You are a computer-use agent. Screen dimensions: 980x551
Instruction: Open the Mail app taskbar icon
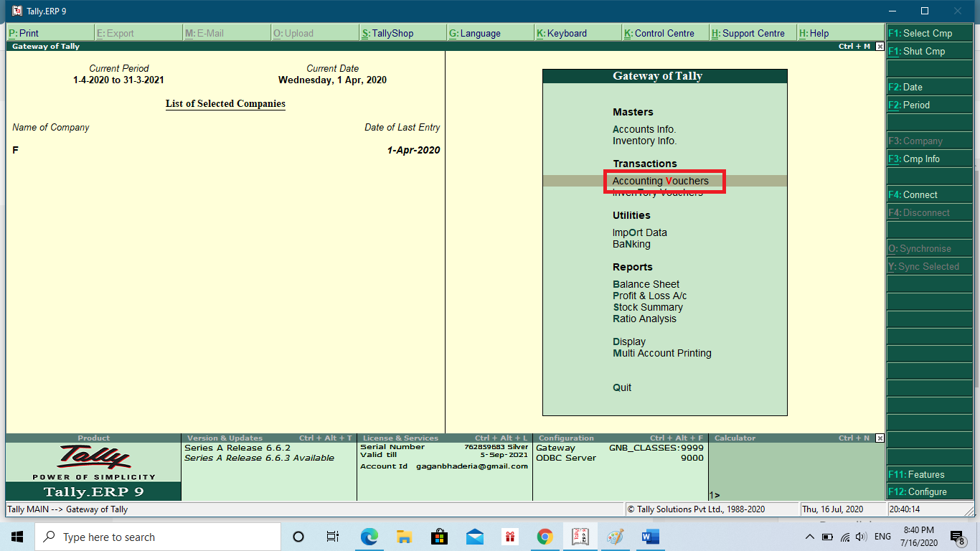point(474,537)
